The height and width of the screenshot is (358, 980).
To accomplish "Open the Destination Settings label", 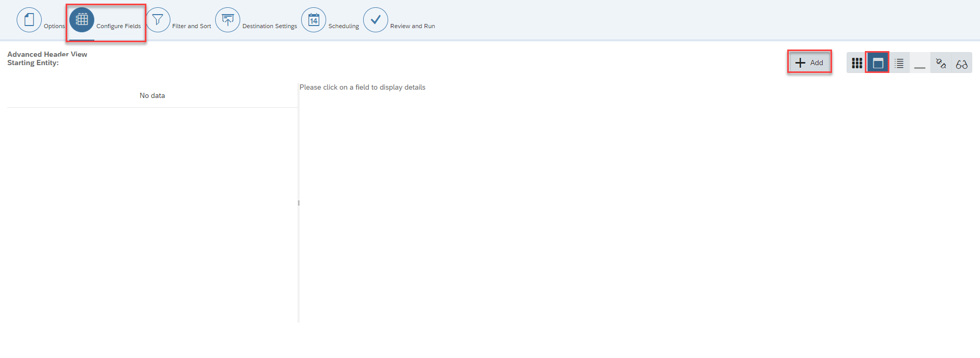I will pyautogui.click(x=270, y=26).
